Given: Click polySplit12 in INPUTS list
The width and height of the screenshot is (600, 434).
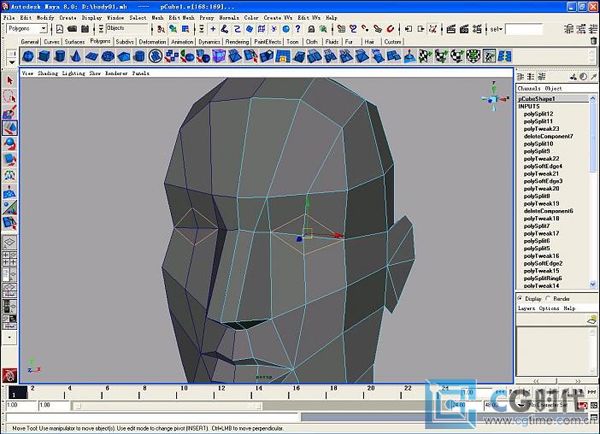Looking at the screenshot, I should tap(538, 114).
